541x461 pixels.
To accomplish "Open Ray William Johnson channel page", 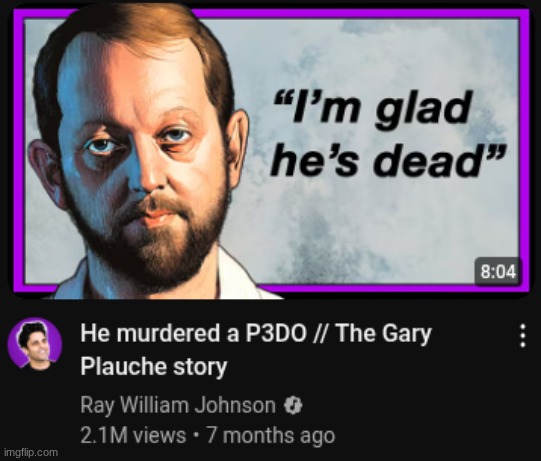I will coord(178,405).
